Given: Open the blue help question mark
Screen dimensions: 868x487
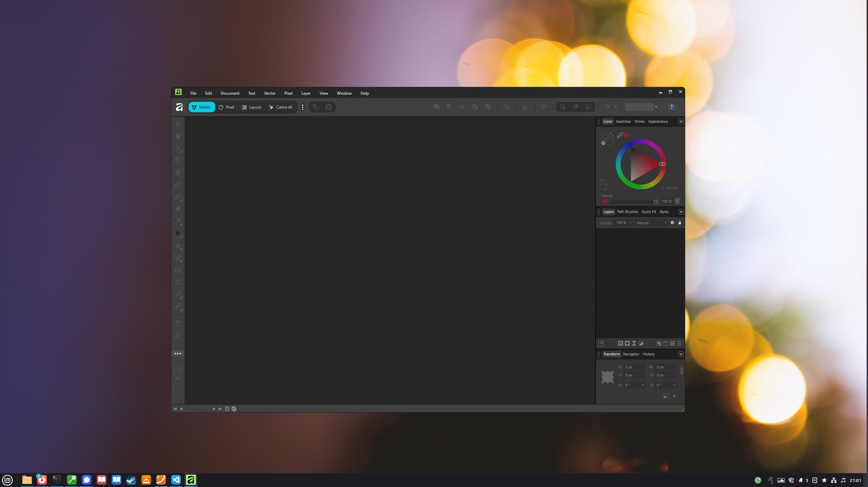Looking at the screenshot, I should (671, 107).
